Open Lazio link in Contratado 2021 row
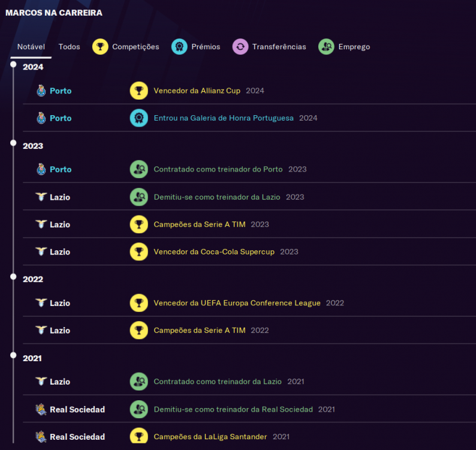Viewport: 476px width, 450px height. (60, 382)
